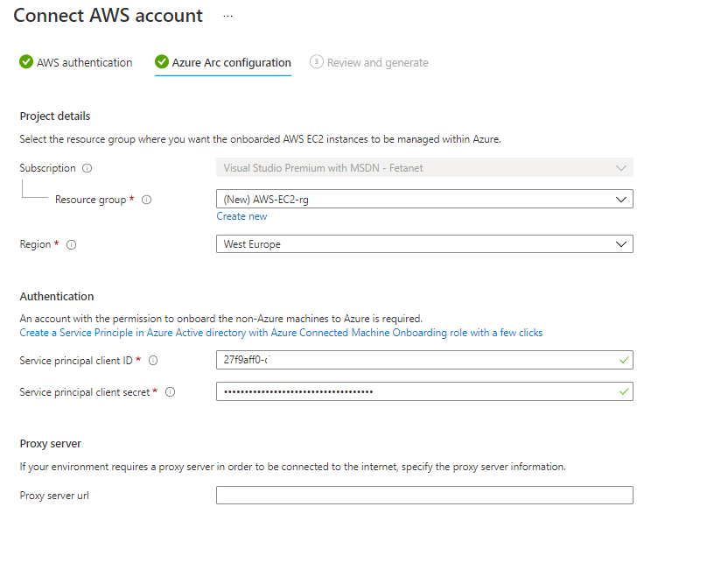The height and width of the screenshot is (563, 728).
Task: Click info icon for Service principal client ID
Action: [x=153, y=361]
